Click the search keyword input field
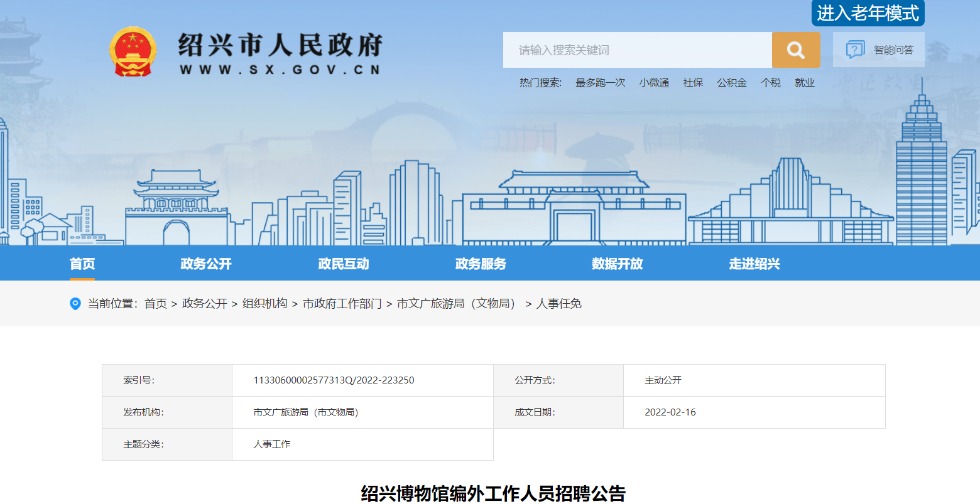 point(637,50)
